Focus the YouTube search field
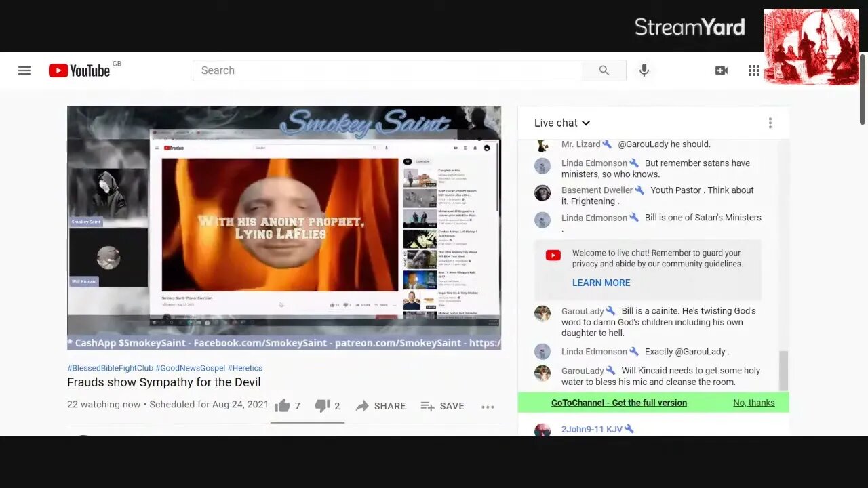The height and width of the screenshot is (488, 868). click(x=388, y=70)
